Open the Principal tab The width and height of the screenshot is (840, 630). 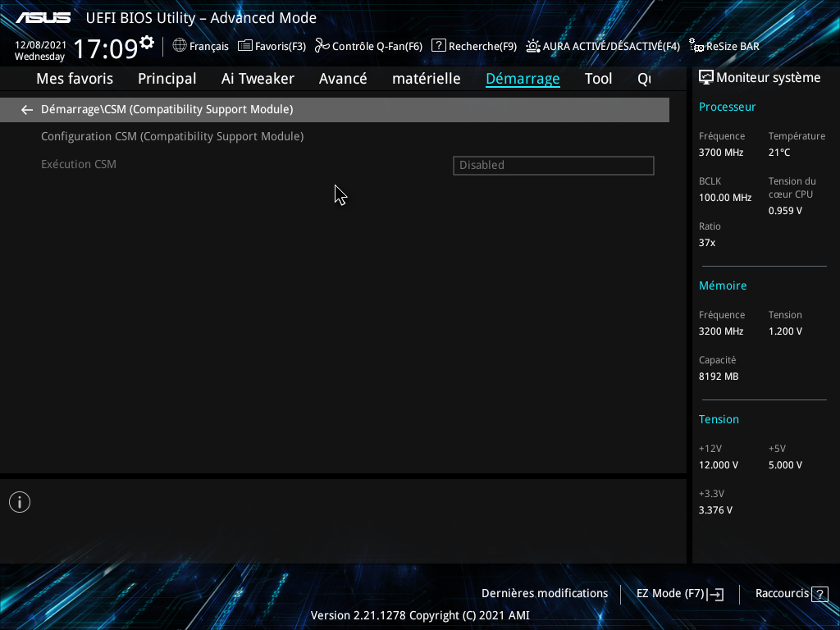click(167, 79)
